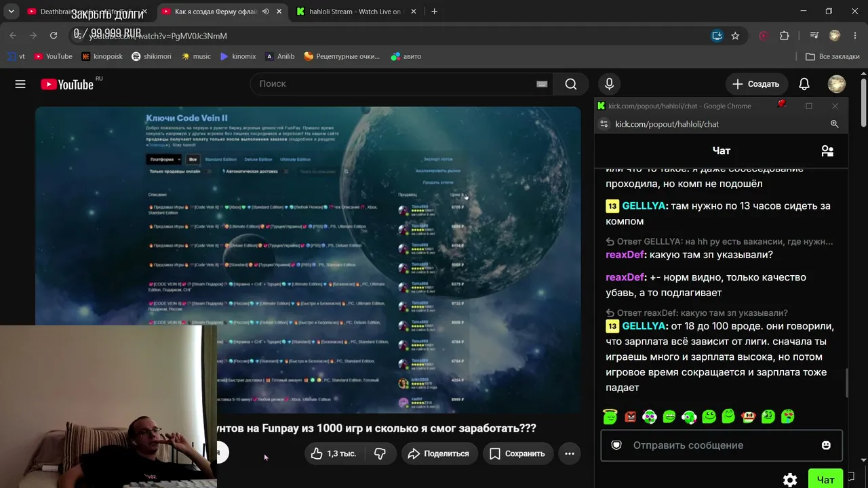
Task: Open the YouTube account avatar menu
Action: 837,84
